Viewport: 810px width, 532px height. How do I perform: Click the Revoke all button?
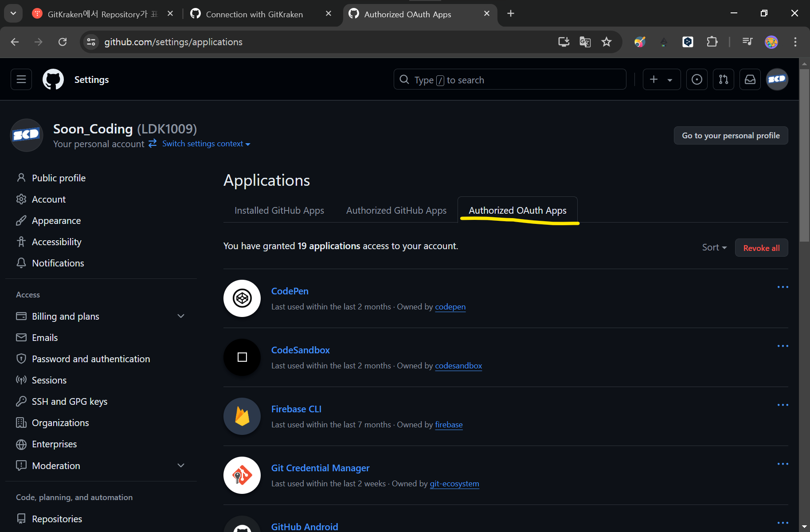(761, 248)
